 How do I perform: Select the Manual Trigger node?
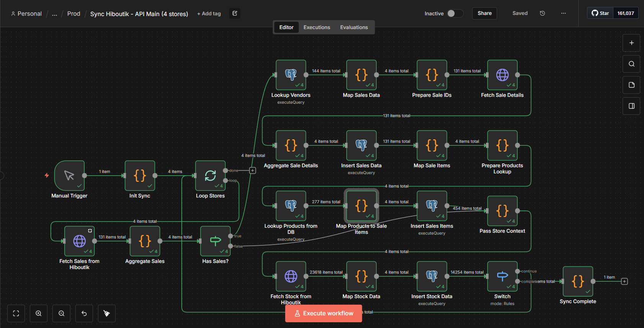coord(69,176)
